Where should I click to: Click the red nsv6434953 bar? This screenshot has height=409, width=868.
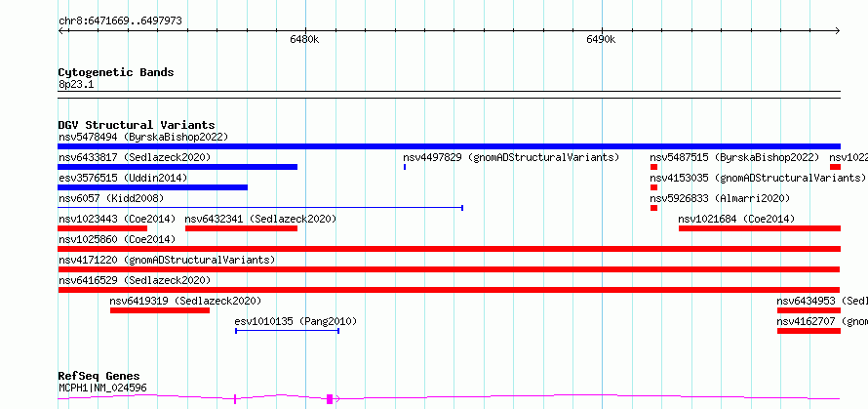pyautogui.click(x=809, y=310)
